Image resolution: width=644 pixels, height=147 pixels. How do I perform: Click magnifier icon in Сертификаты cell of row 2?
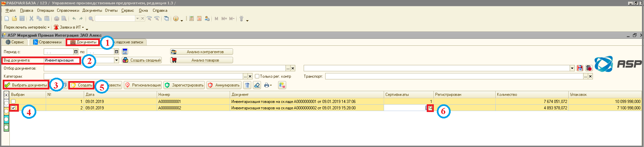(x=430, y=108)
